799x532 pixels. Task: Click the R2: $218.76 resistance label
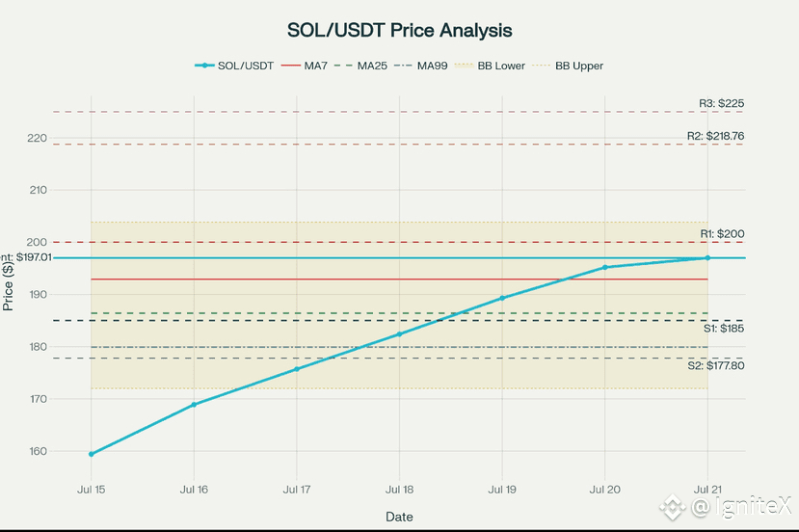[715, 136]
